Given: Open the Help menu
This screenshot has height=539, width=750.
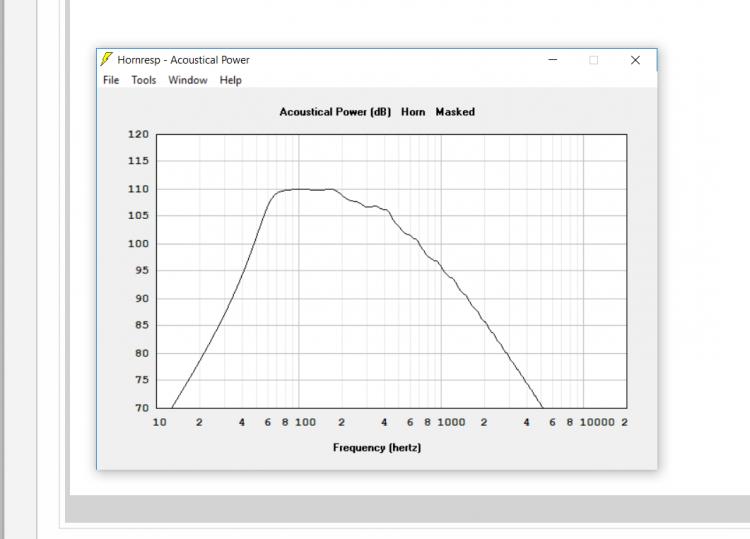Looking at the screenshot, I should click(231, 80).
